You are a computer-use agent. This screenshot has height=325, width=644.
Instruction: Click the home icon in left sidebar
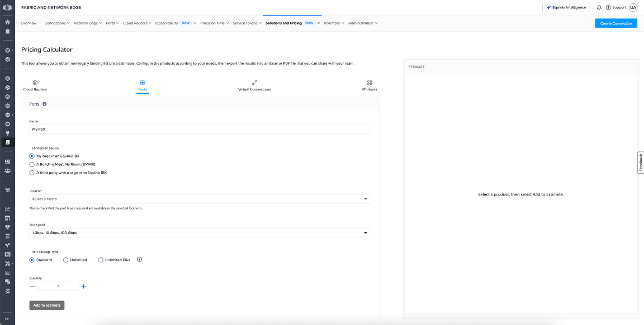coord(7,22)
